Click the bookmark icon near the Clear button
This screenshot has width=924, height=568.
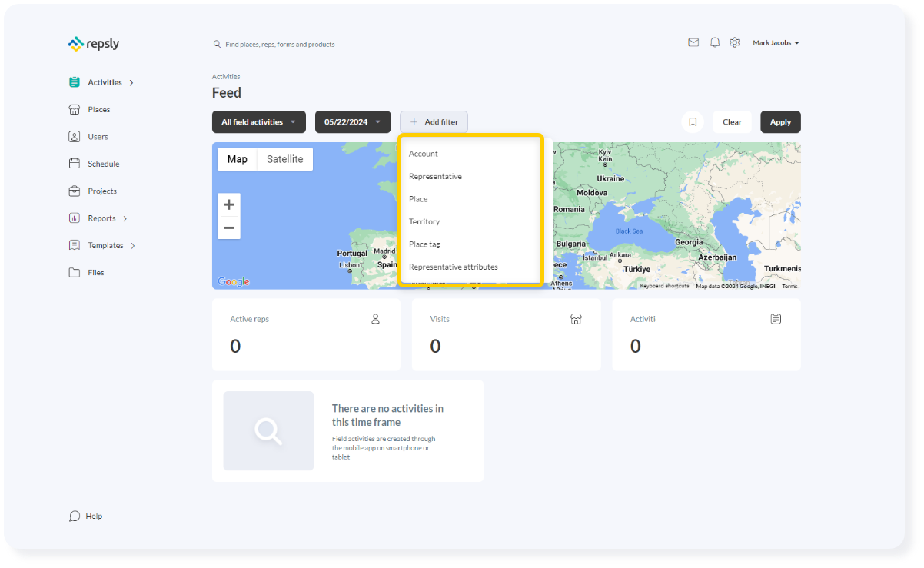(692, 121)
